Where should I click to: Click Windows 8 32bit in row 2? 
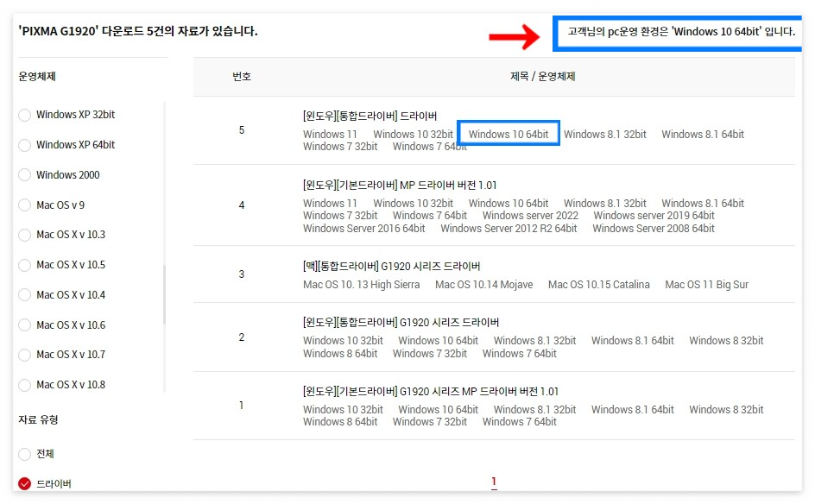click(x=726, y=341)
